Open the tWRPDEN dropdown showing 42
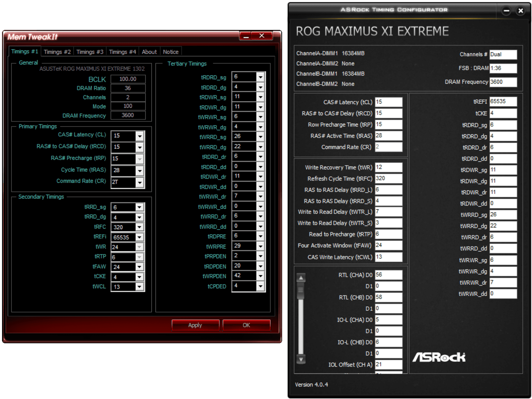The image size is (532, 399). (260, 276)
